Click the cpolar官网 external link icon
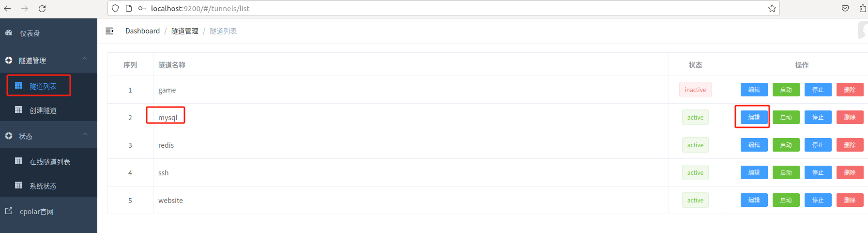The width and height of the screenshot is (868, 233). click(x=9, y=211)
